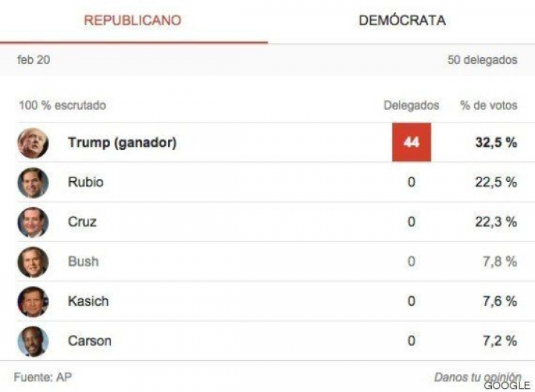Select the Cruz candidate name

tap(82, 222)
